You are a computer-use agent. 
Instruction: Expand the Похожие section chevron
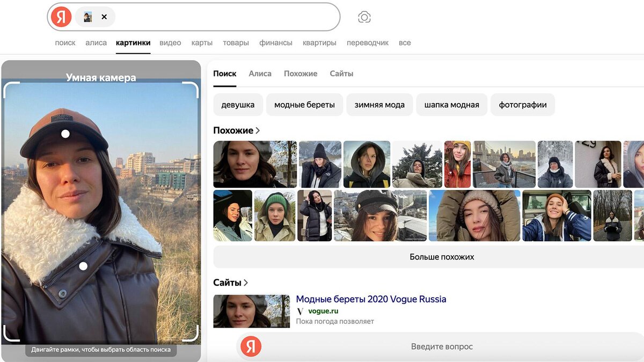(258, 130)
